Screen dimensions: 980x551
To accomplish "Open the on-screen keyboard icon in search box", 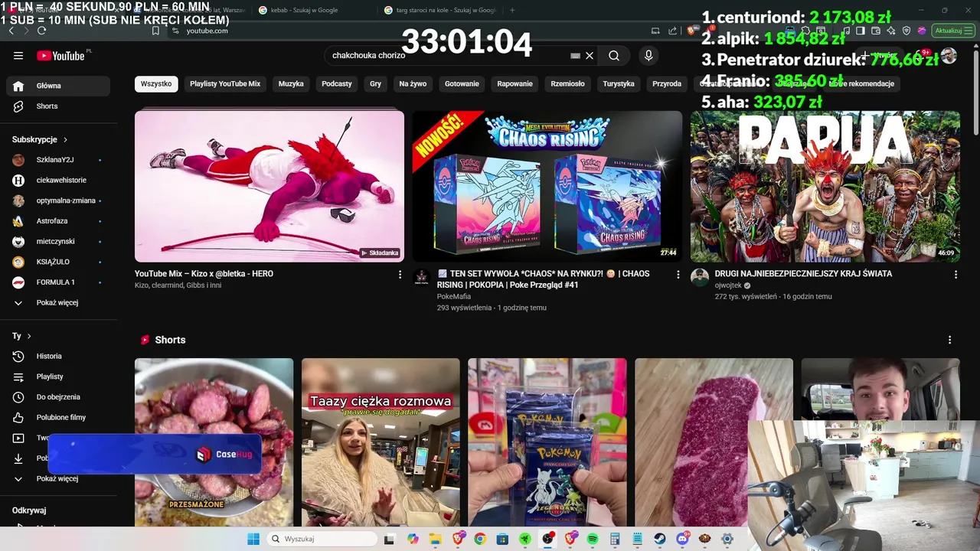I will coord(575,55).
